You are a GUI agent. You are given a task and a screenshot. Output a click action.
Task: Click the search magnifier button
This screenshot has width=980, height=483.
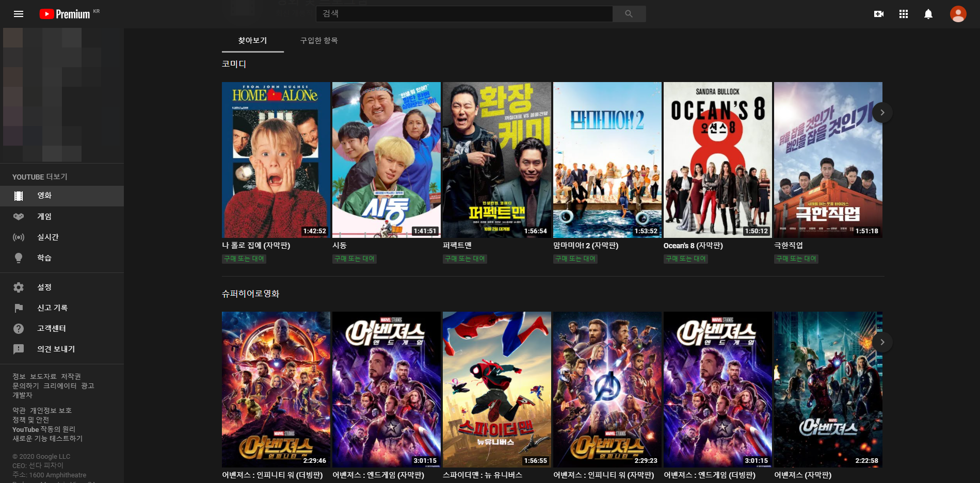tap(629, 14)
